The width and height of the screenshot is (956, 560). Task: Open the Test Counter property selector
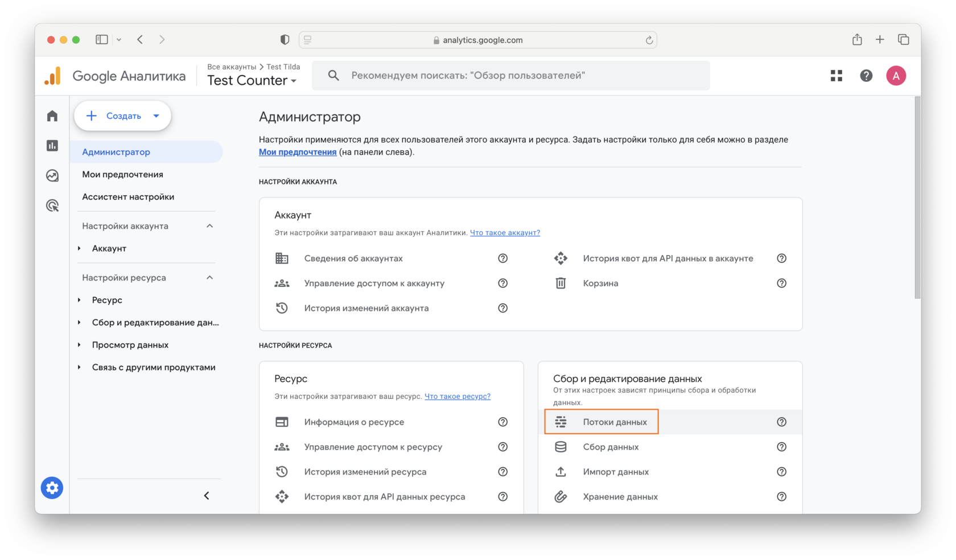click(x=252, y=81)
